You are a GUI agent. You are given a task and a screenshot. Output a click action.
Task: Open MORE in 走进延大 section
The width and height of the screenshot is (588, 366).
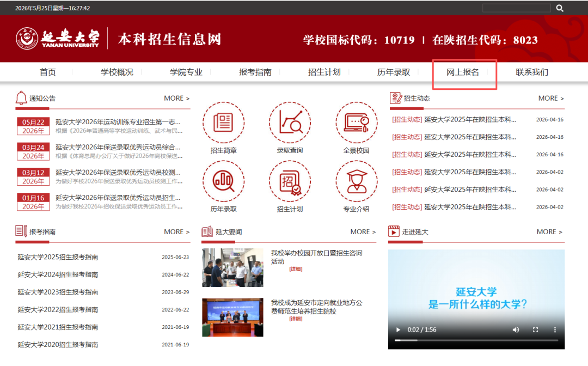[x=549, y=232]
